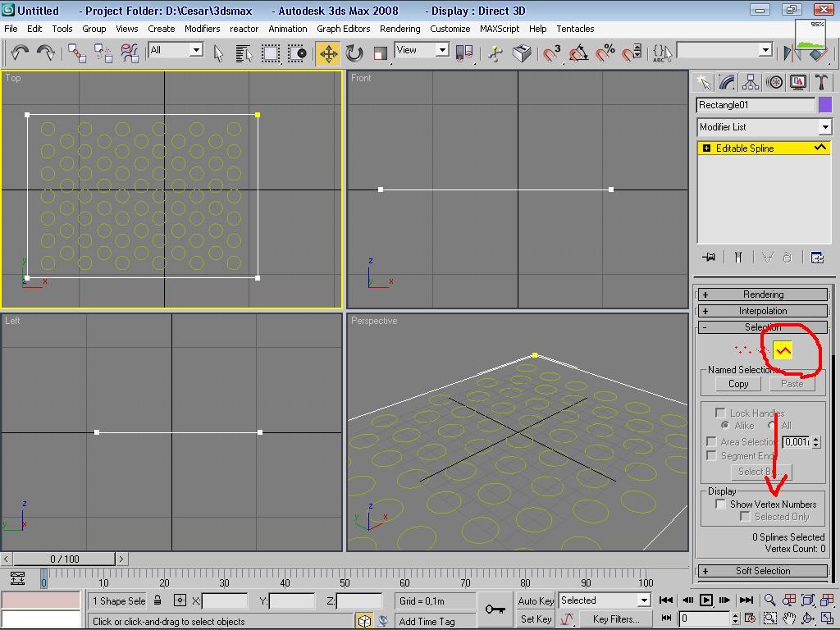
Task: Click the Set Key button
Action: tap(536, 619)
